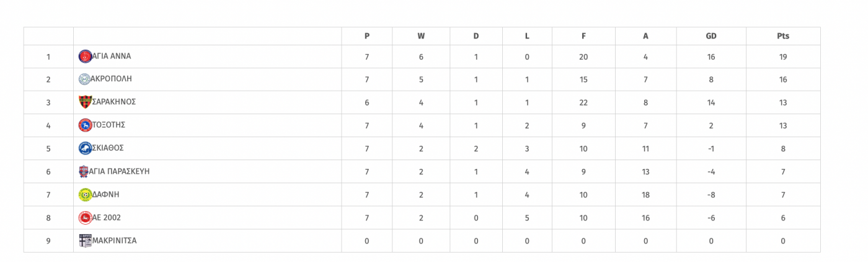The width and height of the screenshot is (868, 262).
Task: Click the P column header
Action: coord(367,36)
